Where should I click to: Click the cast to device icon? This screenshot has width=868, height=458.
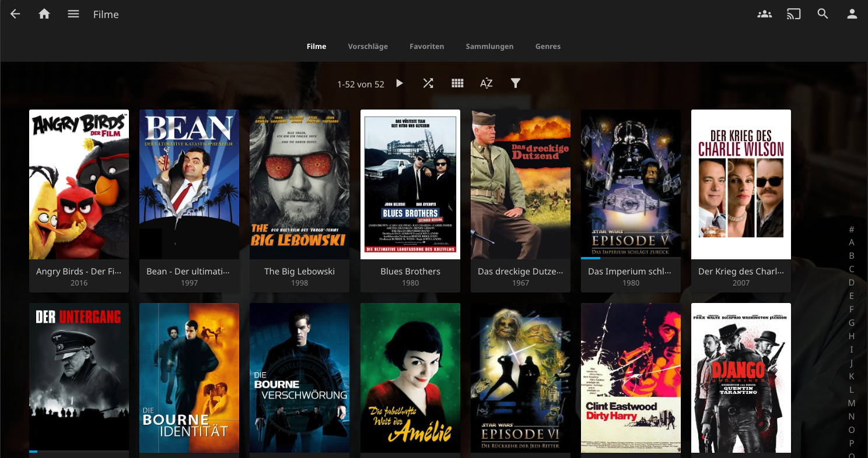(793, 15)
